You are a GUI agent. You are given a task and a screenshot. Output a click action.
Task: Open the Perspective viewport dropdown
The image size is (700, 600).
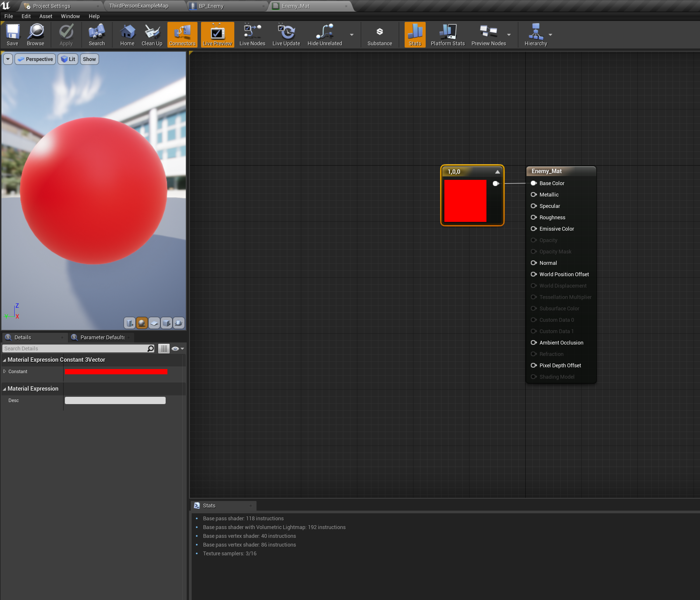(35, 59)
